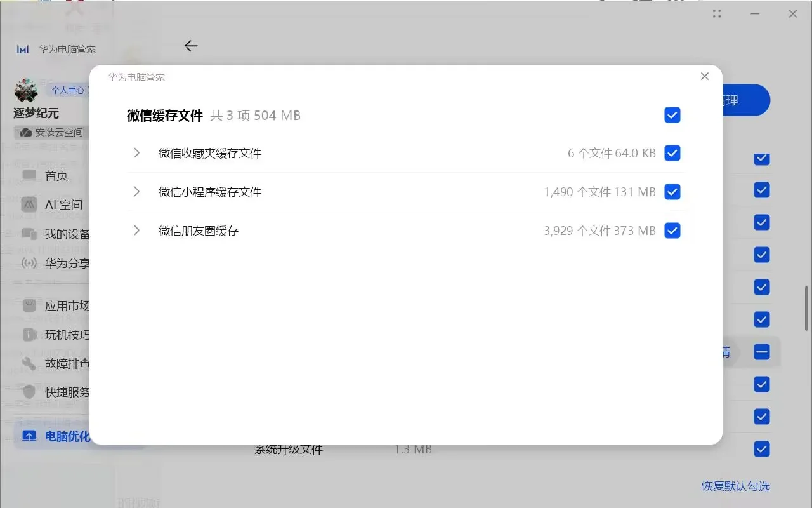Click the '1.3 MB' size value
This screenshot has height=508, width=812.
pyautogui.click(x=413, y=450)
